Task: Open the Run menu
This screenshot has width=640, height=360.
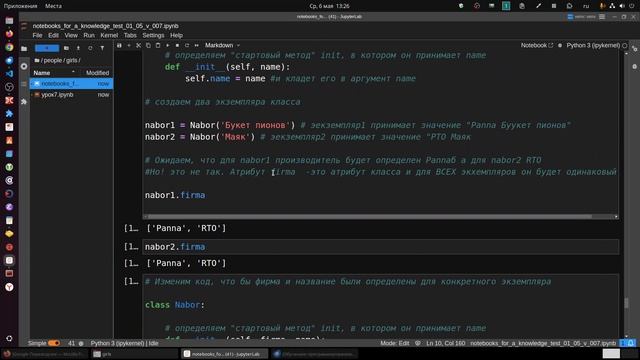Action: point(89,36)
